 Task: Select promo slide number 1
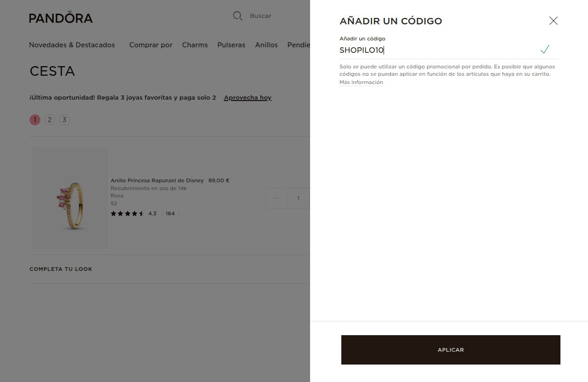[35, 120]
